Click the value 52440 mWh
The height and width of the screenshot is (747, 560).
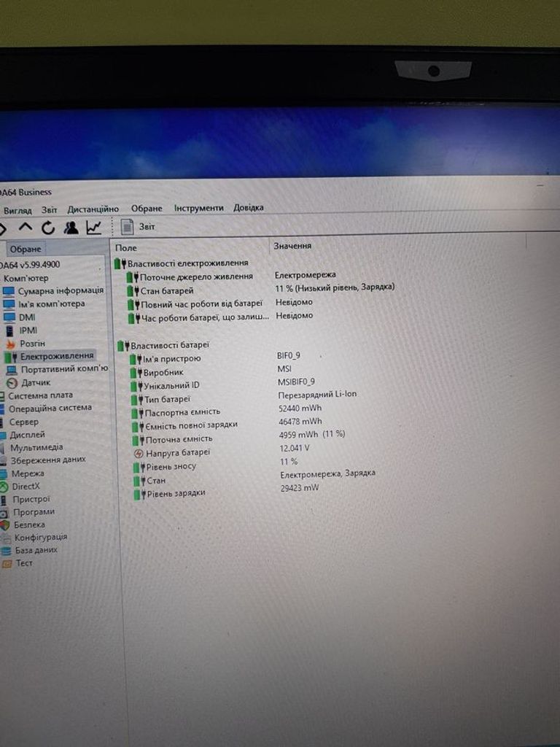[300, 409]
